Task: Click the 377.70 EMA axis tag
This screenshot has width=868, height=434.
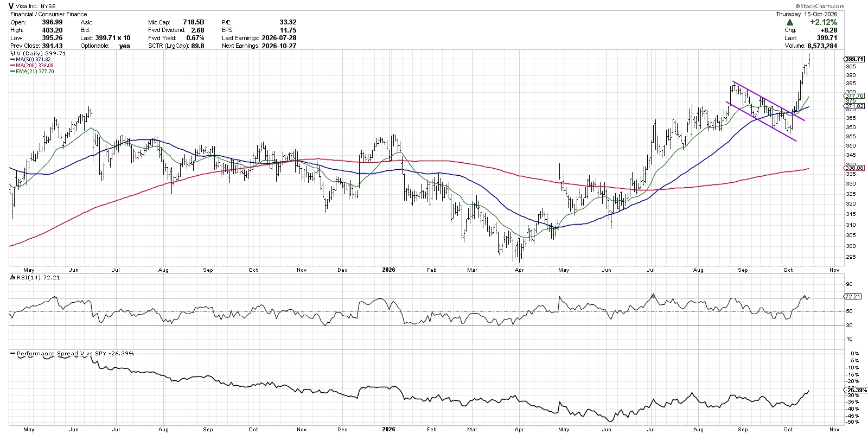Action: pyautogui.click(x=854, y=96)
